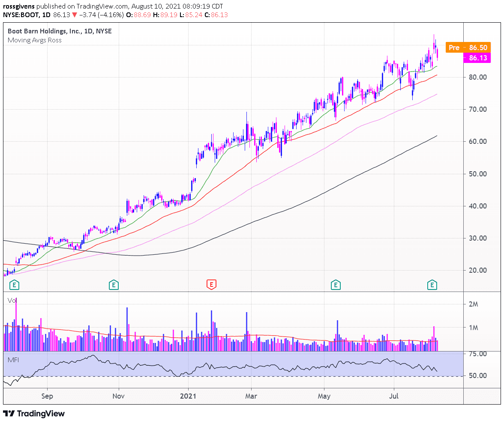Screen dimensions: 504x423
Task: Select the Vol indicator label
Action: point(11,301)
